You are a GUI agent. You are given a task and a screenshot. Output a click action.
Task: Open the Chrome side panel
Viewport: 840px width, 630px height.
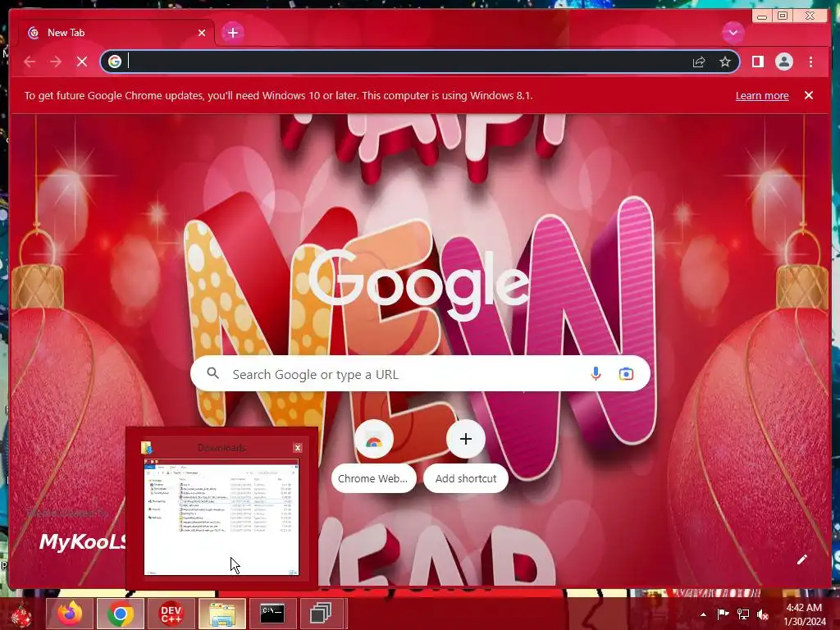(757, 62)
